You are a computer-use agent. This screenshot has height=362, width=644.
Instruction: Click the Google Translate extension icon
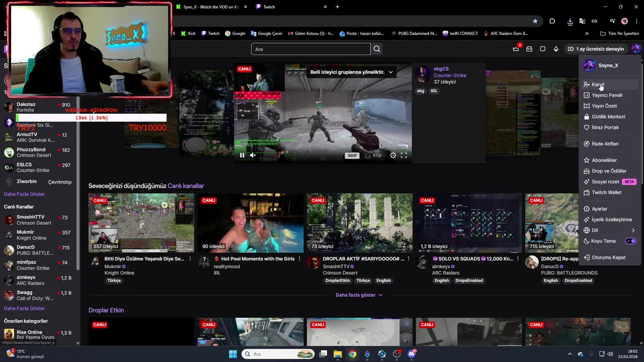[x=582, y=21]
